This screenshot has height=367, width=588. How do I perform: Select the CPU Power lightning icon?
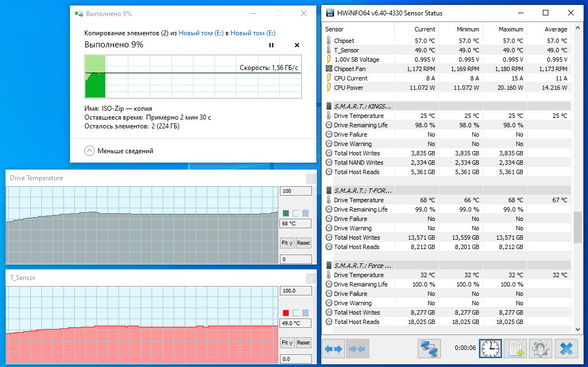pyautogui.click(x=329, y=88)
